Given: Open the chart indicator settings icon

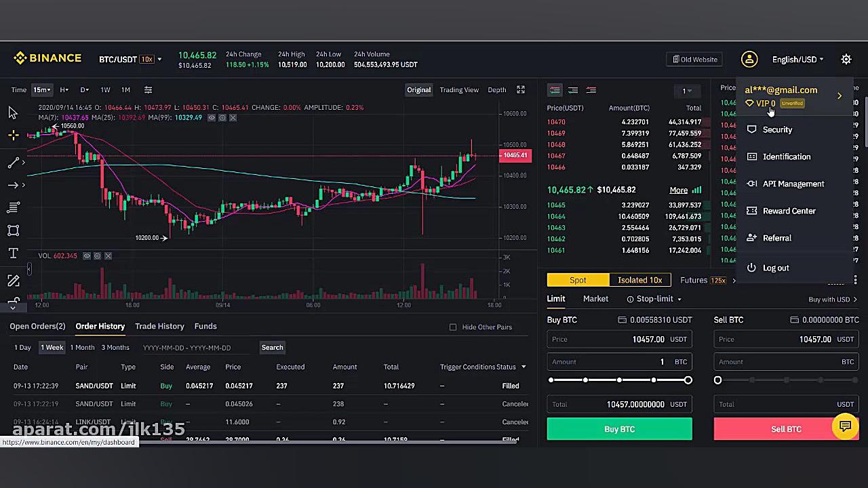Looking at the screenshot, I should coord(148,89).
